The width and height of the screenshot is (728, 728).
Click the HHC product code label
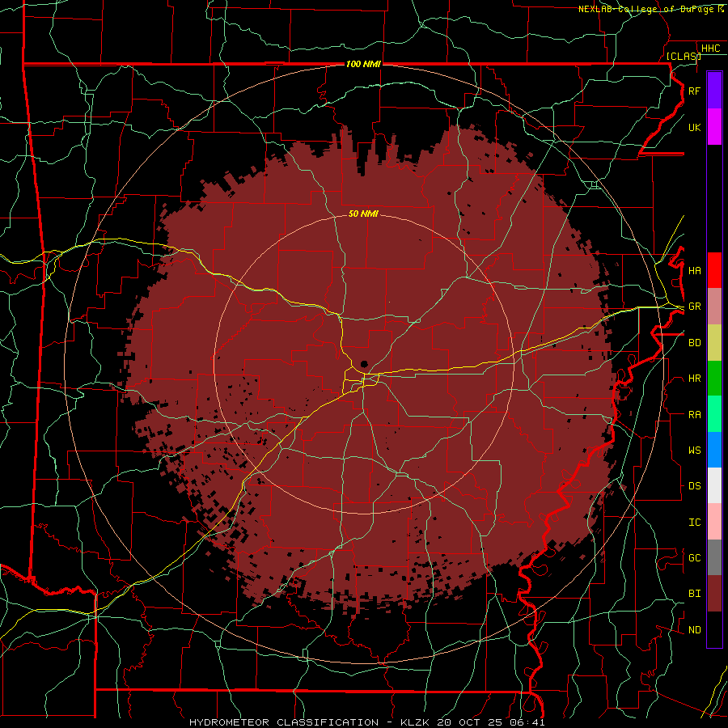point(710,49)
